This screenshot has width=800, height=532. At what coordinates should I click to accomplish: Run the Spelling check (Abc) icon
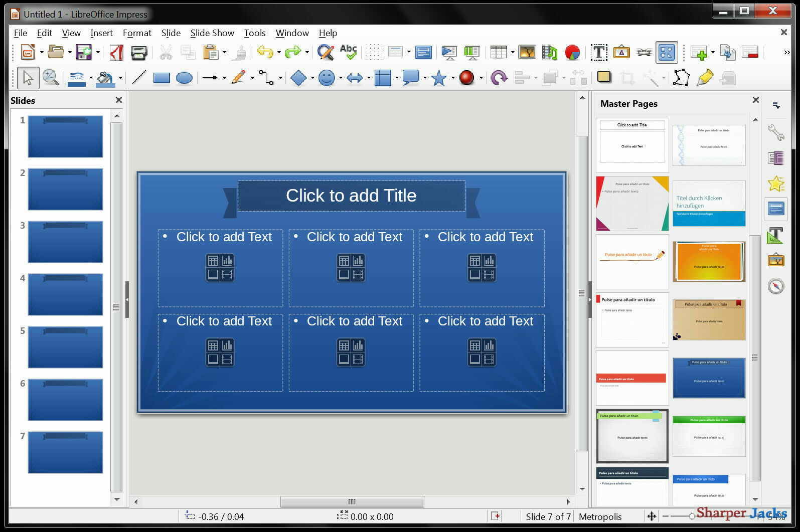[348, 52]
